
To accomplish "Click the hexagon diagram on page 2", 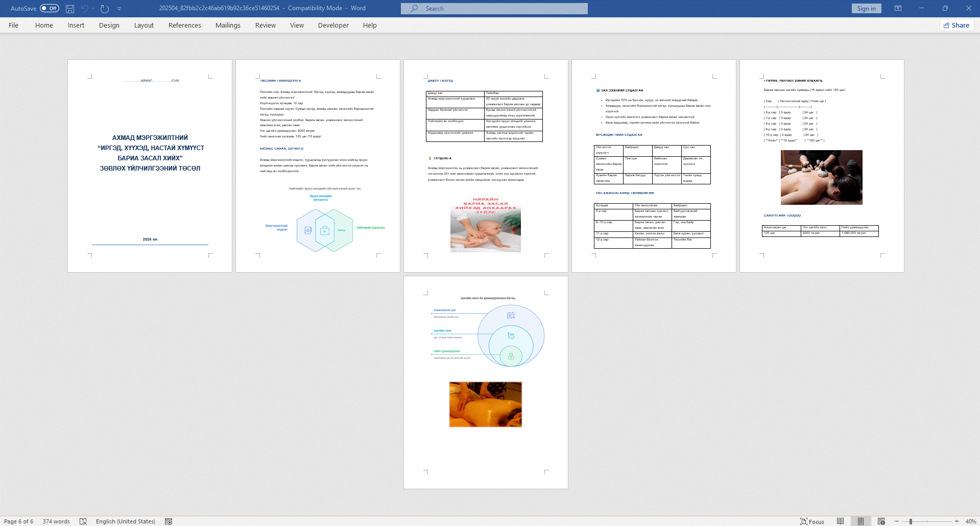I will 325,230.
